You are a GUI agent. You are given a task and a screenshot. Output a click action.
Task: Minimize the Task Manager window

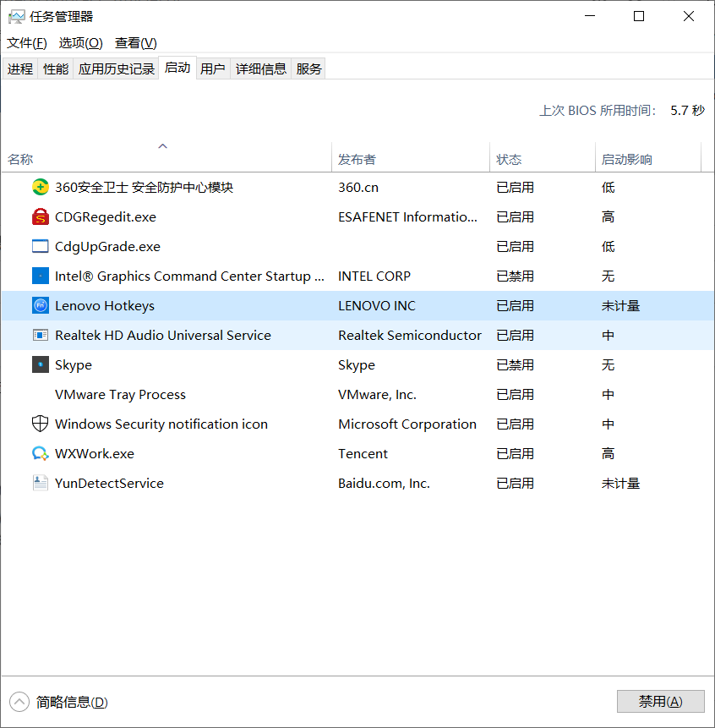point(590,16)
